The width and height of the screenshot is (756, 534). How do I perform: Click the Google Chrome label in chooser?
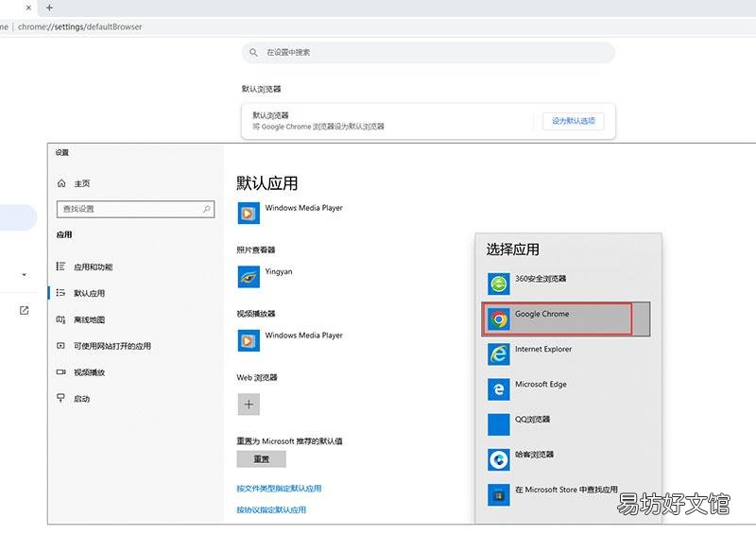[x=541, y=314]
